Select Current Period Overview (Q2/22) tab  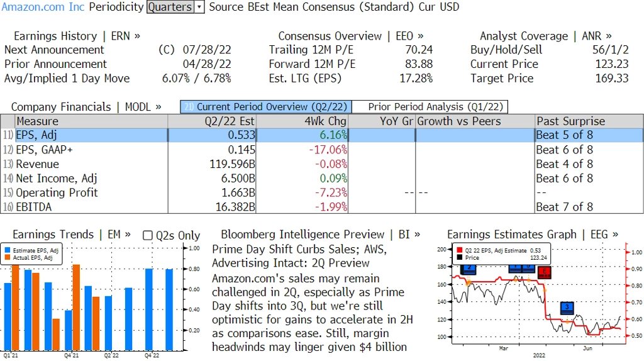[x=266, y=107]
